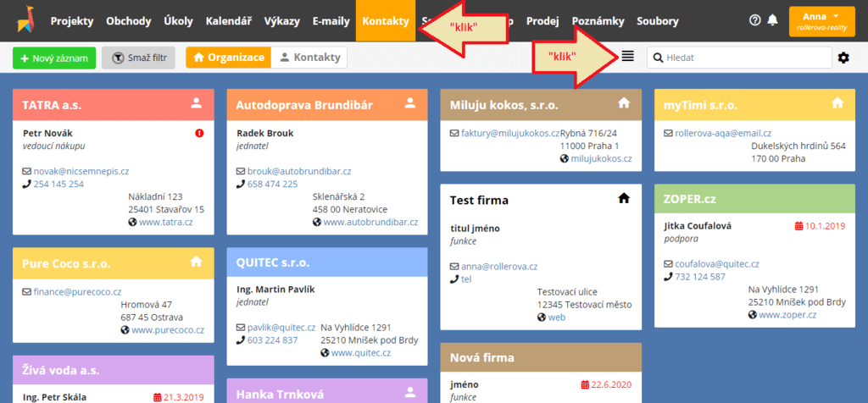The width and height of the screenshot is (868, 403).
Task: Clear filter with Smaž filtr button
Action: point(138,58)
